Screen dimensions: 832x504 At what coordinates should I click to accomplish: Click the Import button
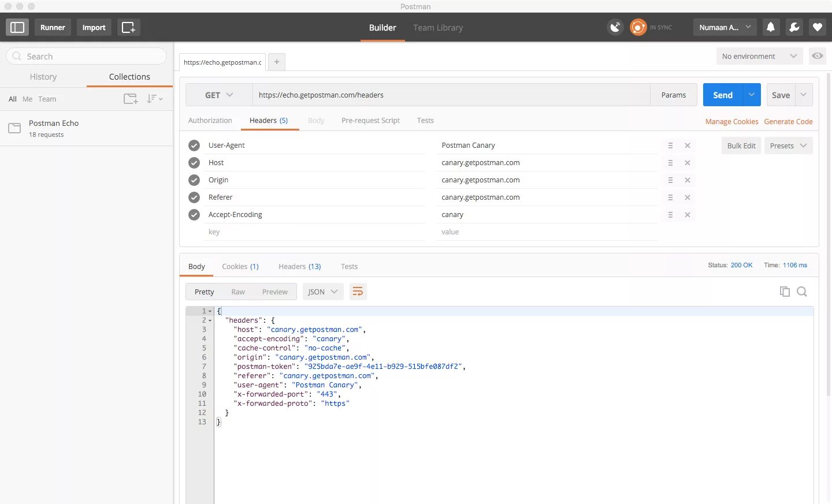click(94, 27)
